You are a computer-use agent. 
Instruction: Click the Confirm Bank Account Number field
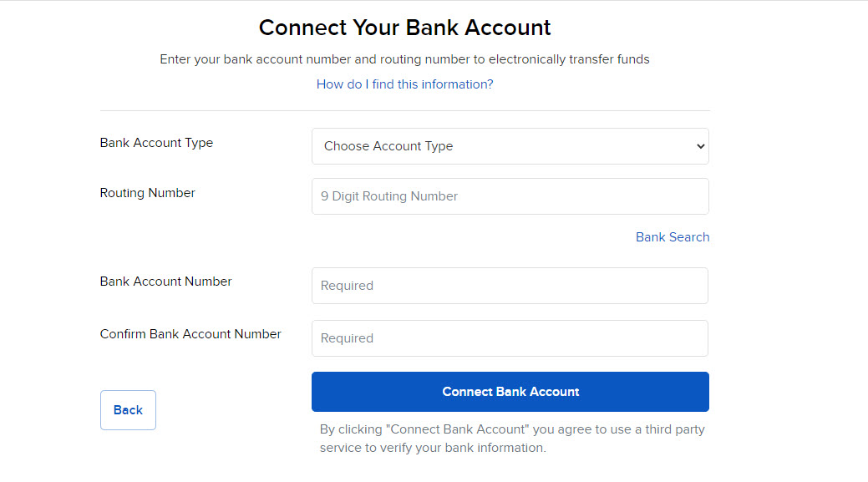pyautogui.click(x=510, y=337)
